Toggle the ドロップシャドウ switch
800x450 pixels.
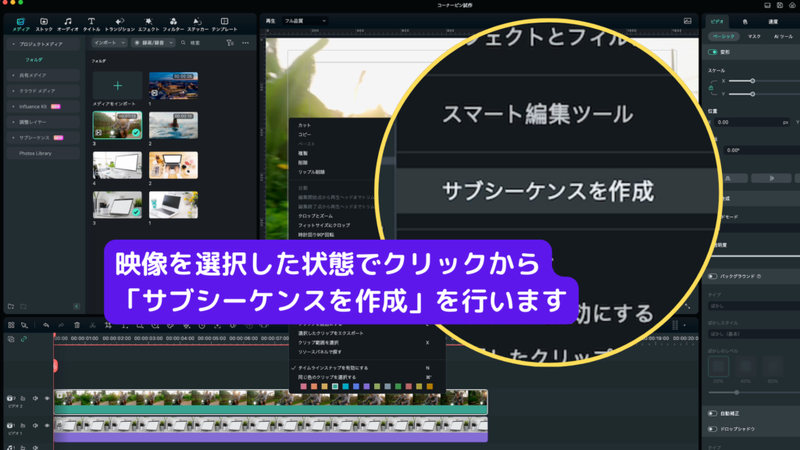[x=713, y=429]
